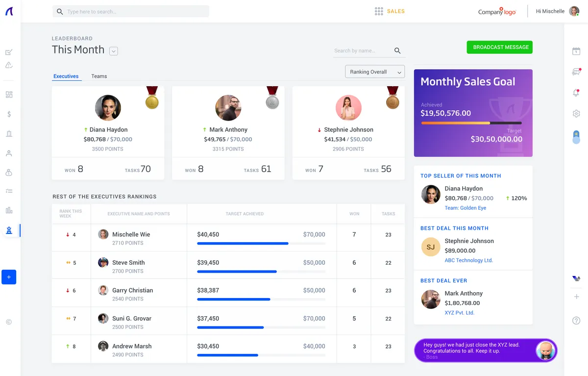Click Steve Smith's target progress bar
Screen dimensions: 588x376
(261, 272)
